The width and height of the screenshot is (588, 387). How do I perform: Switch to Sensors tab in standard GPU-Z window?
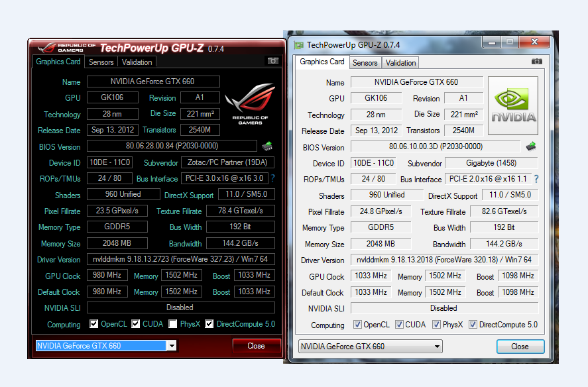pyautogui.click(x=365, y=63)
